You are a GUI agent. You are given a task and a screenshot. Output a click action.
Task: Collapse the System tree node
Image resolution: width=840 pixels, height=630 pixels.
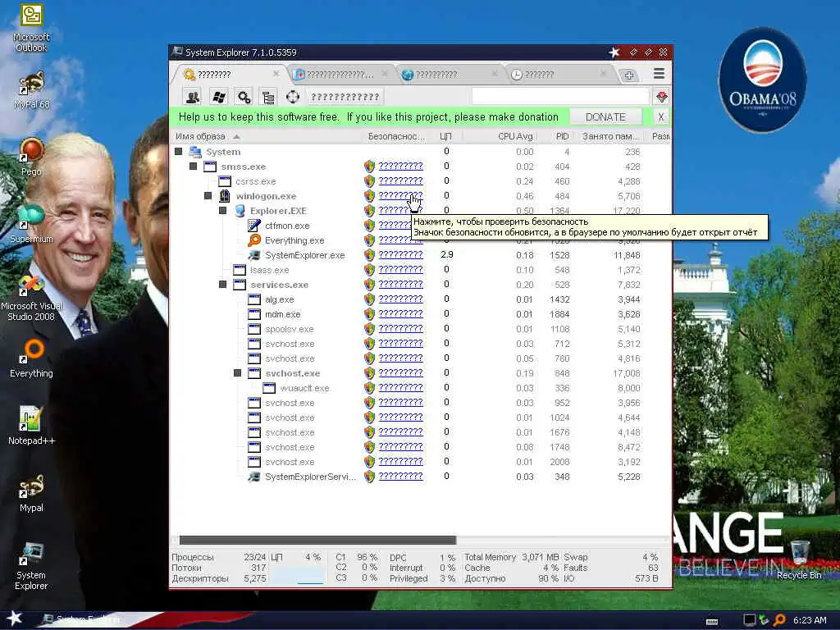point(178,152)
